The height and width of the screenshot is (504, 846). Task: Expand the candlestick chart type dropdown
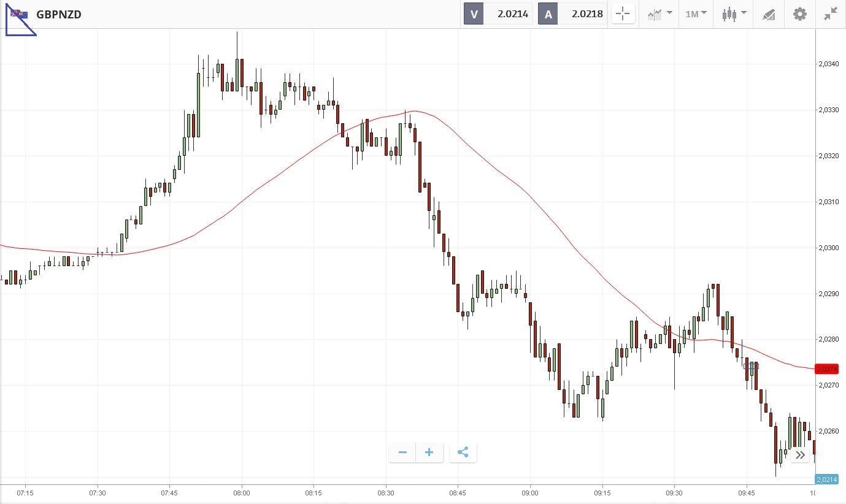coord(734,14)
